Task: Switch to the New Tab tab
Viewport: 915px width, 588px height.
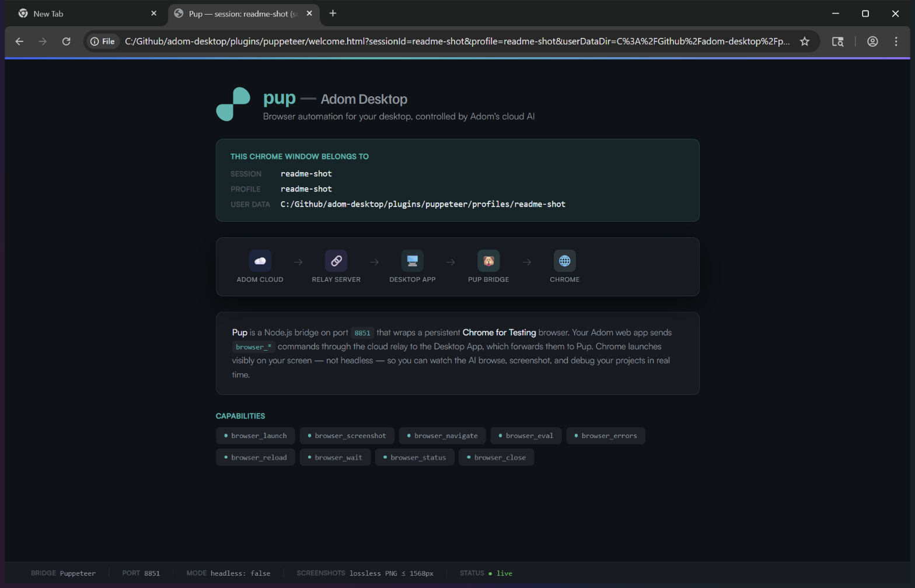Action: pyautogui.click(x=88, y=13)
